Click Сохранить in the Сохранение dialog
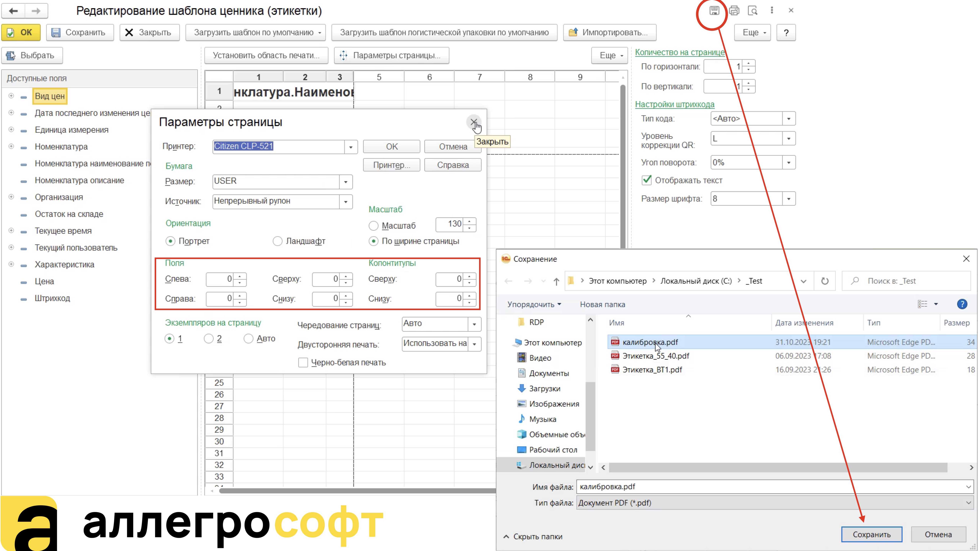Image resolution: width=980 pixels, height=551 pixels. point(871,534)
